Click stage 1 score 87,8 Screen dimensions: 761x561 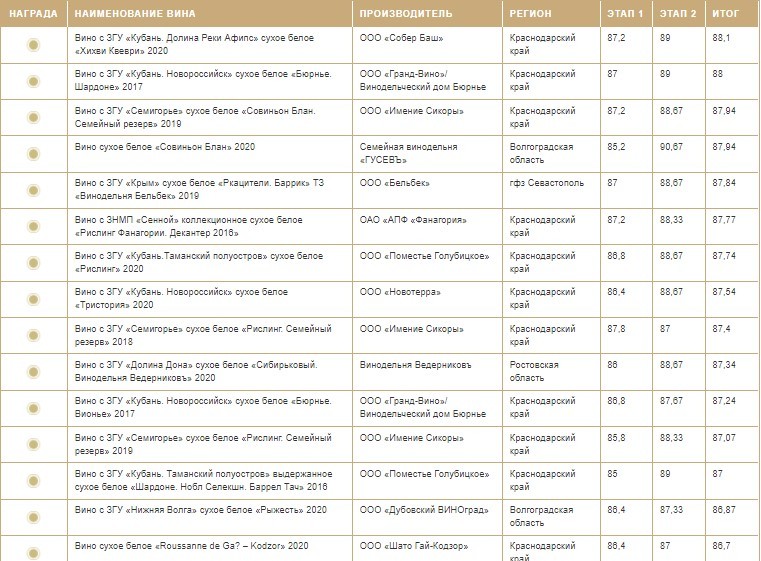616,329
